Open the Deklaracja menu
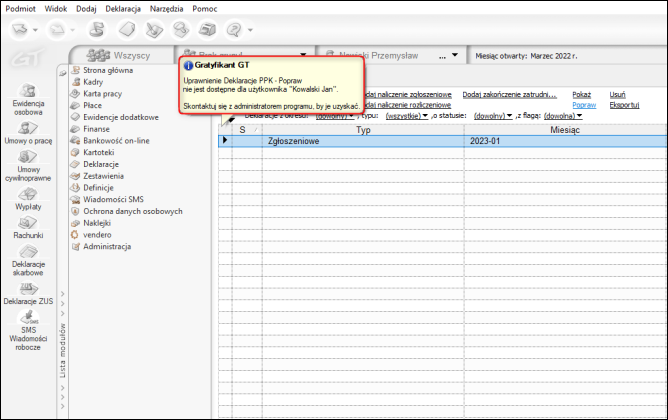 click(123, 9)
